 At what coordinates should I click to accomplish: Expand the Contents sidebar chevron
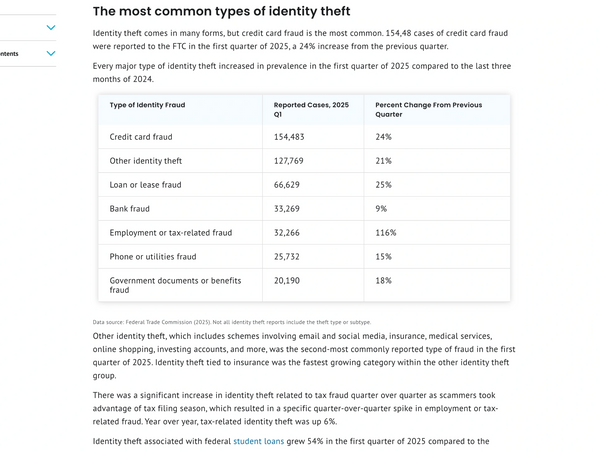(51, 54)
